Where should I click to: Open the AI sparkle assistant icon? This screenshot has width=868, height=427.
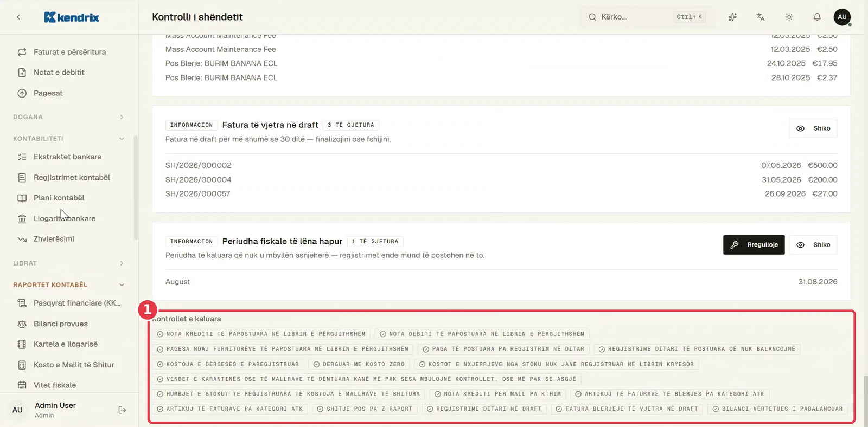[732, 17]
